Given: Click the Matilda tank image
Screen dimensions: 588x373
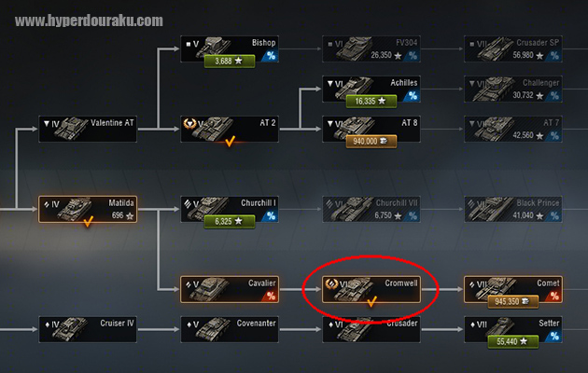Looking at the screenshot, I should 75,209.
